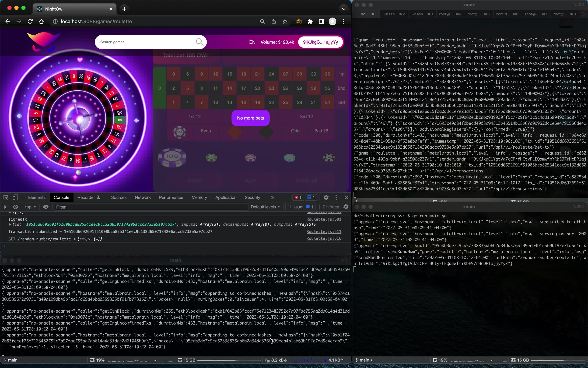
Task: Click the search magnifier in NightOwl search
Action: pyautogui.click(x=199, y=42)
